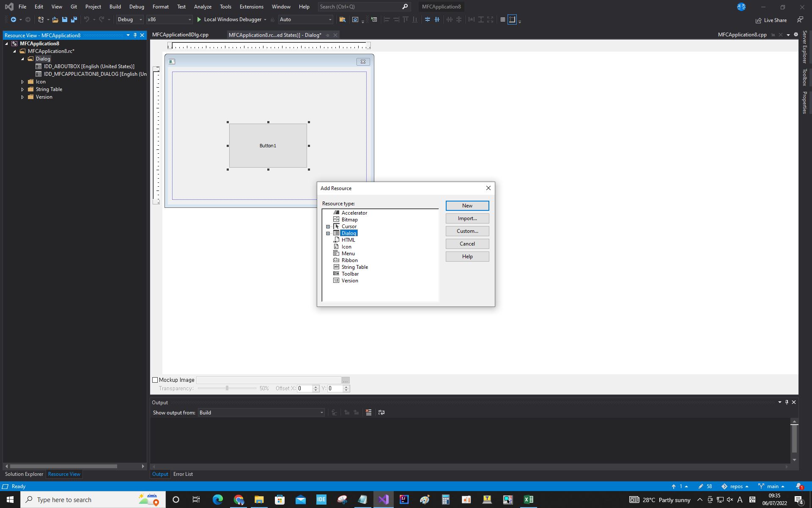Click the Output panel vertical scrollbar
The height and width of the screenshot is (508, 812).
[x=794, y=439]
